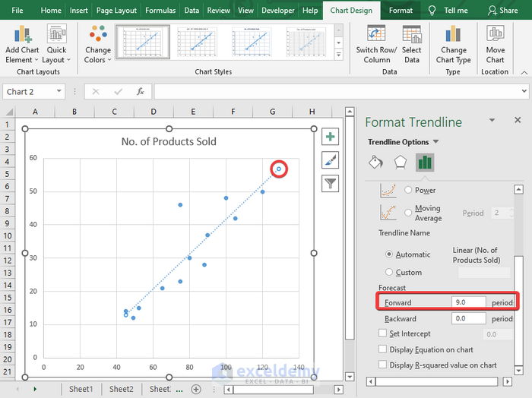Open the Quick Layout icon

tap(57, 35)
